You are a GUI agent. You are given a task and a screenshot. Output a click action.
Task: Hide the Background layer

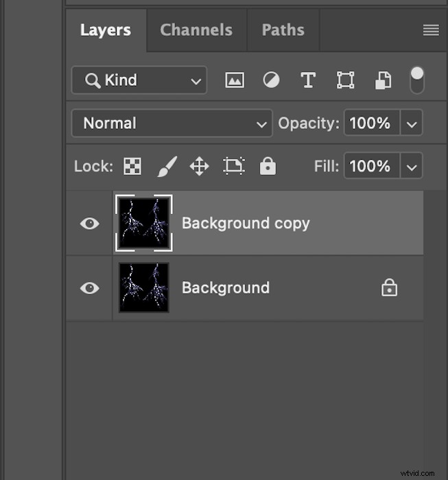90,288
